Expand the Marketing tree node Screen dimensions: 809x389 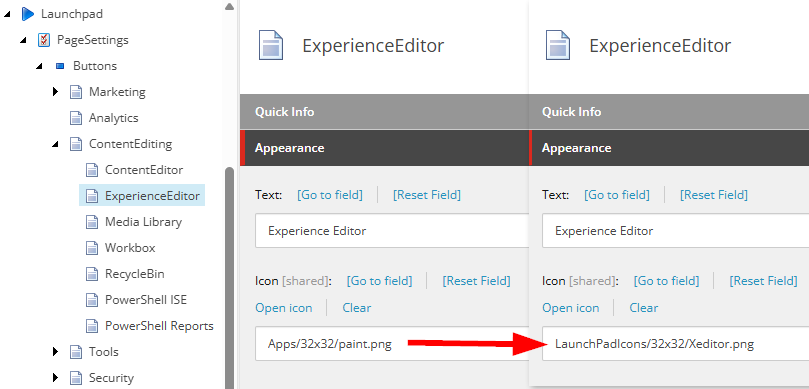click(55, 92)
